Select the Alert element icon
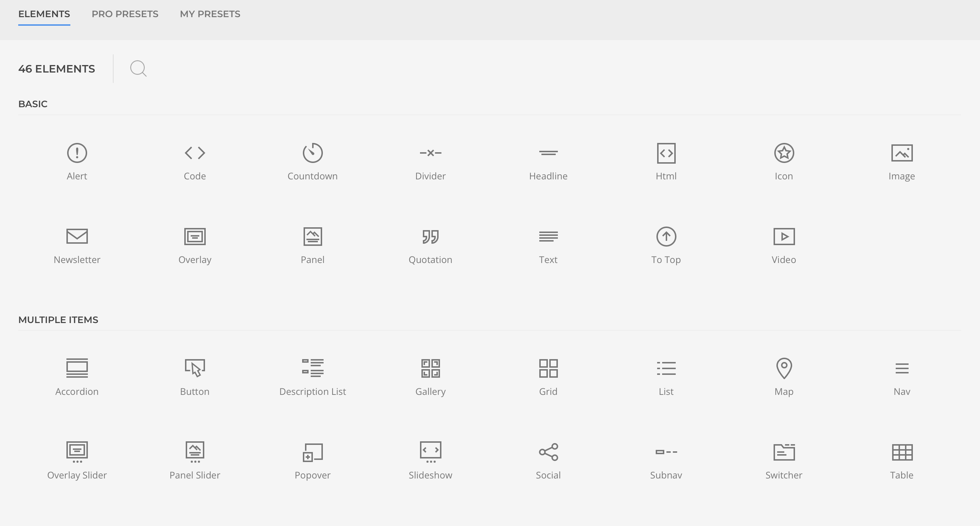980x526 pixels. tap(77, 153)
